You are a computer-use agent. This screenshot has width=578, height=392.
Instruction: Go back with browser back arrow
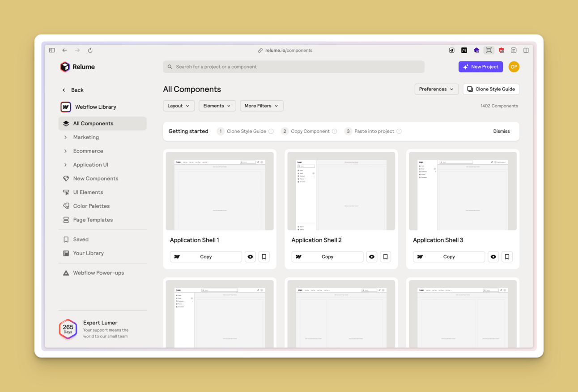click(x=64, y=50)
